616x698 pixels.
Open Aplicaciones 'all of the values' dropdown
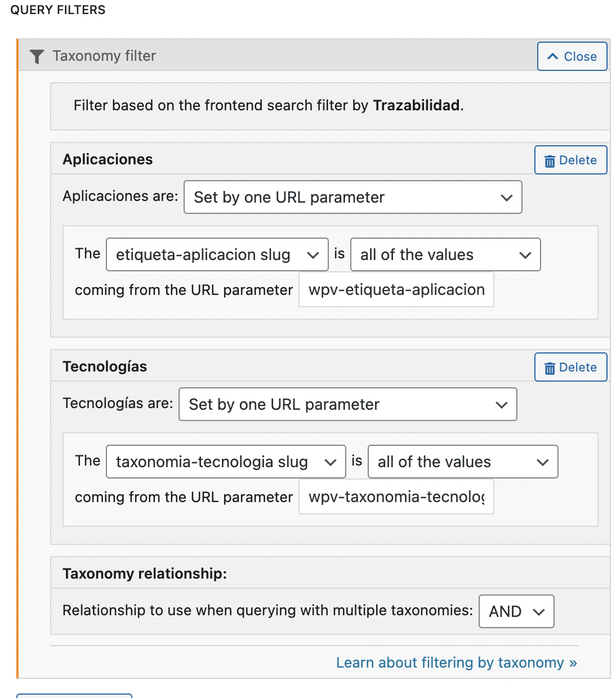click(x=445, y=254)
